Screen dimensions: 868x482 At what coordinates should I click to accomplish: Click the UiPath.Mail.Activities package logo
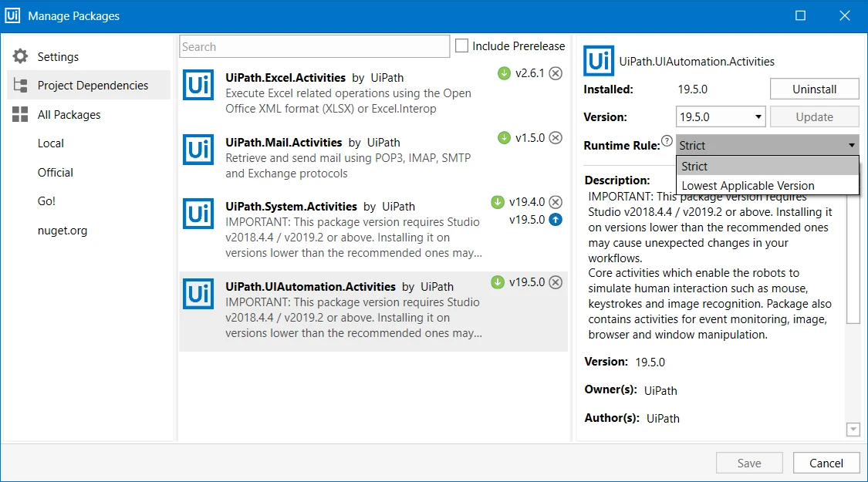[198, 150]
